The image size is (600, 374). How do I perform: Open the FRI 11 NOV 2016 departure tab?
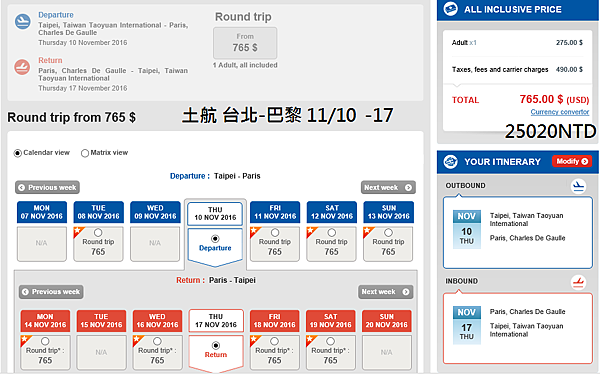point(275,212)
